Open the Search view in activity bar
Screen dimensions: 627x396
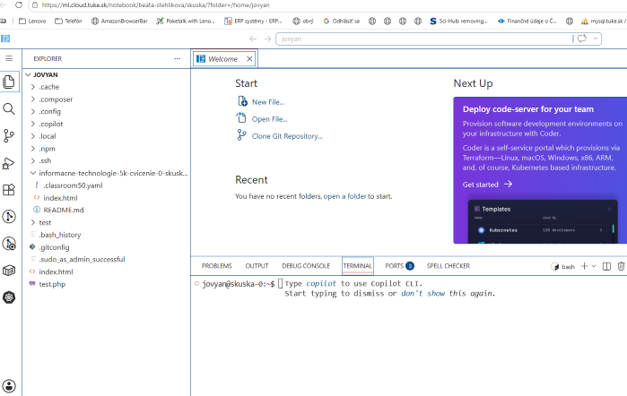9,109
